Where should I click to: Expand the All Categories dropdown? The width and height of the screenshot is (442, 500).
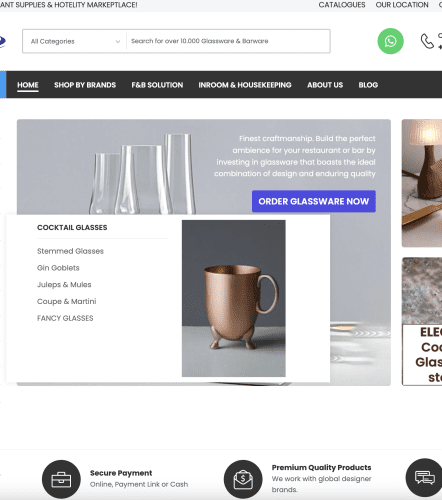[75, 41]
